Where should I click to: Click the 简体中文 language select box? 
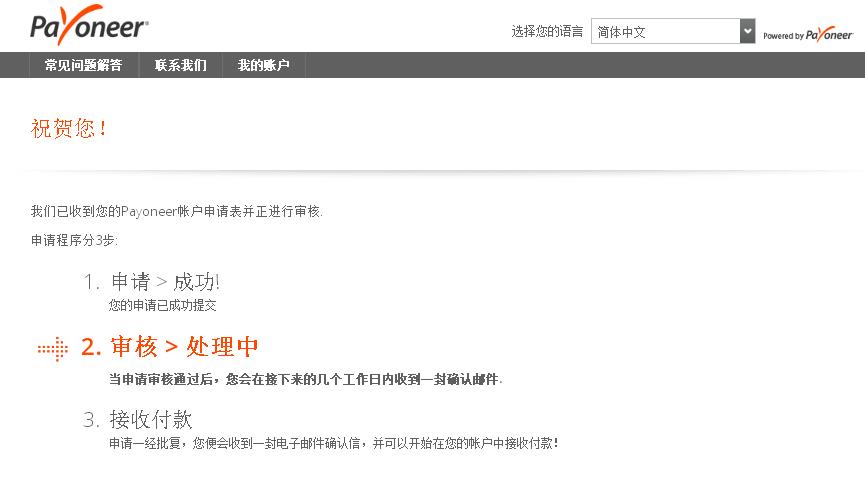pos(672,31)
